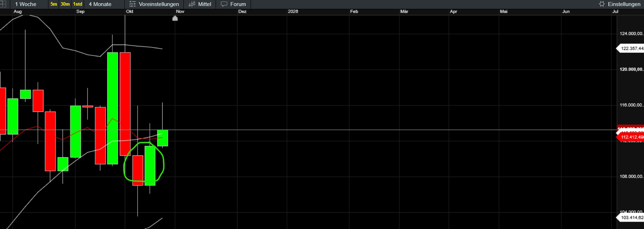Switch to the 5m interval
644x229 pixels.
[54, 4]
